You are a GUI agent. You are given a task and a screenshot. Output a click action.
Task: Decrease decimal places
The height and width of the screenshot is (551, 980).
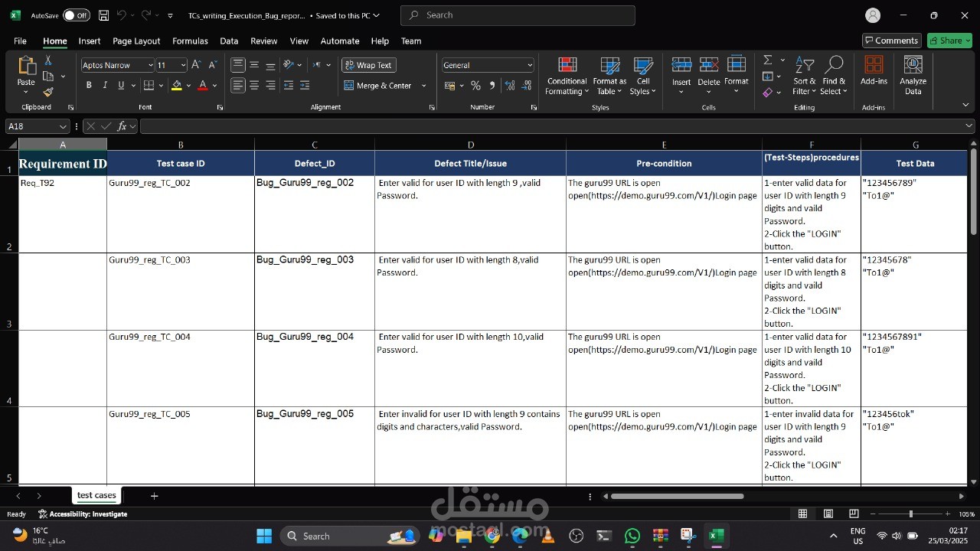[x=525, y=86]
